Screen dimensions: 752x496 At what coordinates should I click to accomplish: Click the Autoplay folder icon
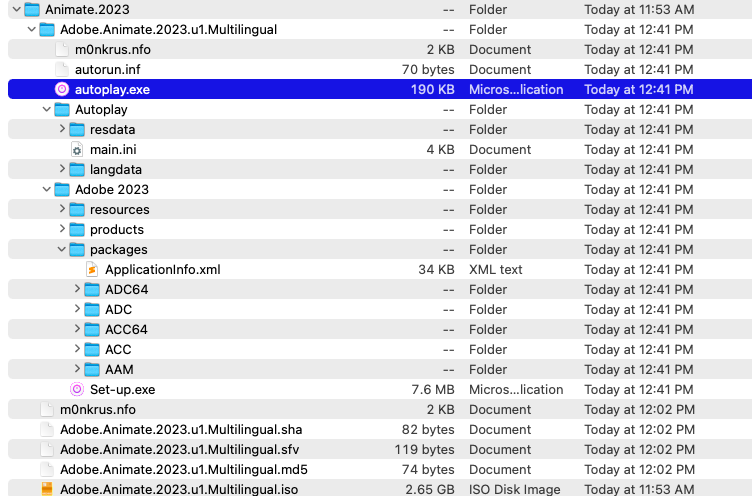click(62, 109)
